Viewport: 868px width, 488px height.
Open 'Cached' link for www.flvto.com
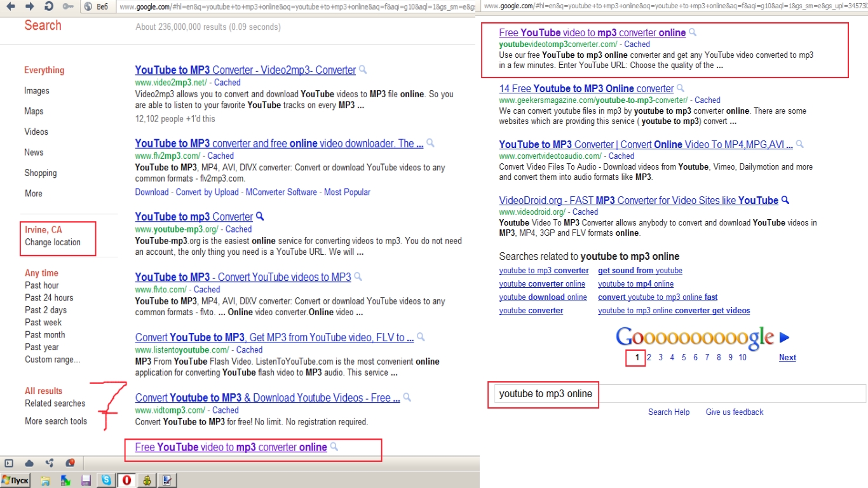(207, 289)
